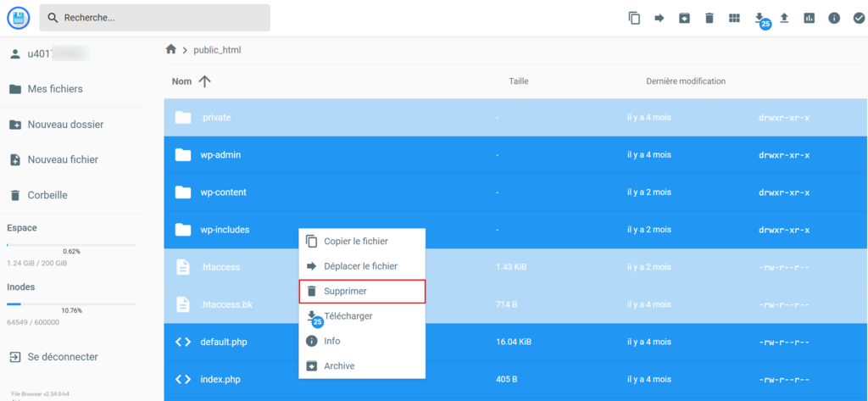Image resolution: width=868 pixels, height=401 pixels.
Task: Open public_html breadcrumb link
Action: point(217,50)
